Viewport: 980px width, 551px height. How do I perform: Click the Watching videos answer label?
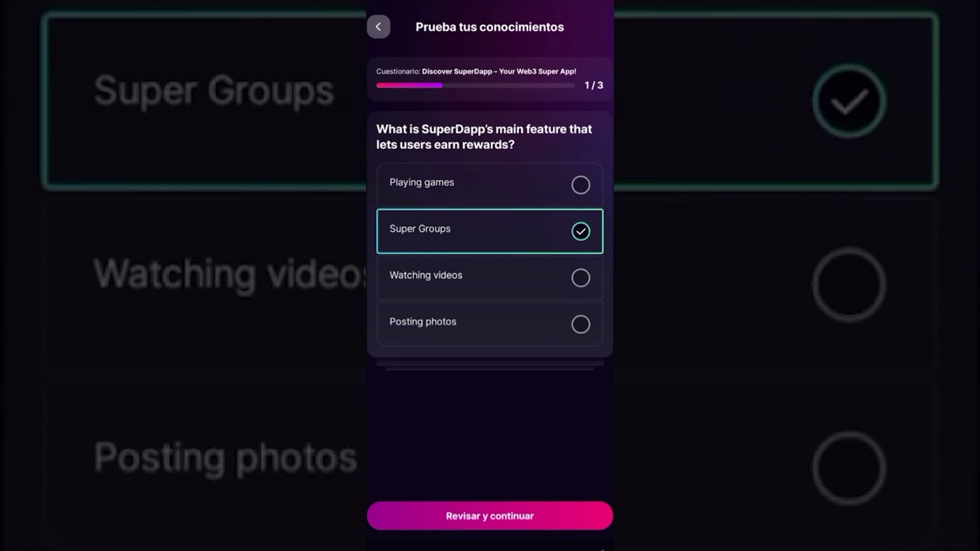[426, 275]
